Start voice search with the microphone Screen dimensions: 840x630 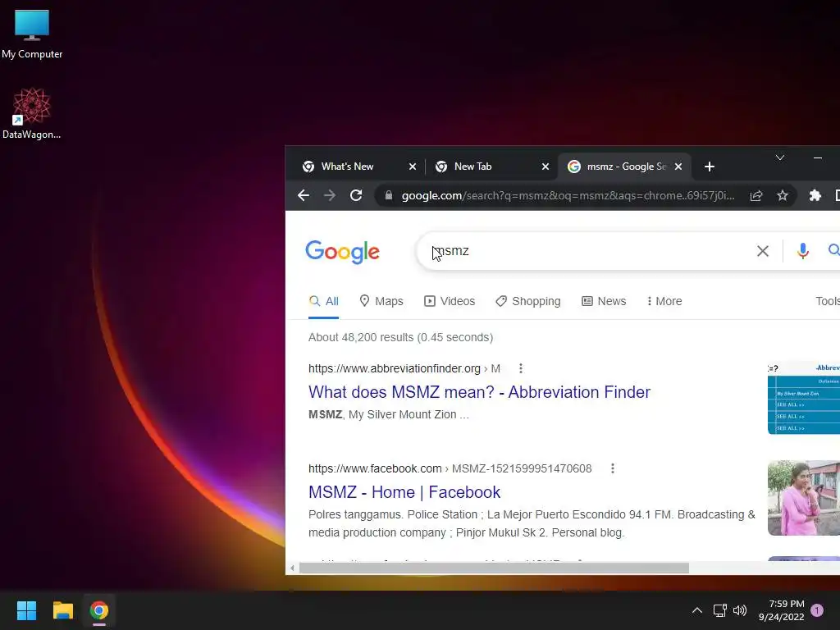click(802, 251)
